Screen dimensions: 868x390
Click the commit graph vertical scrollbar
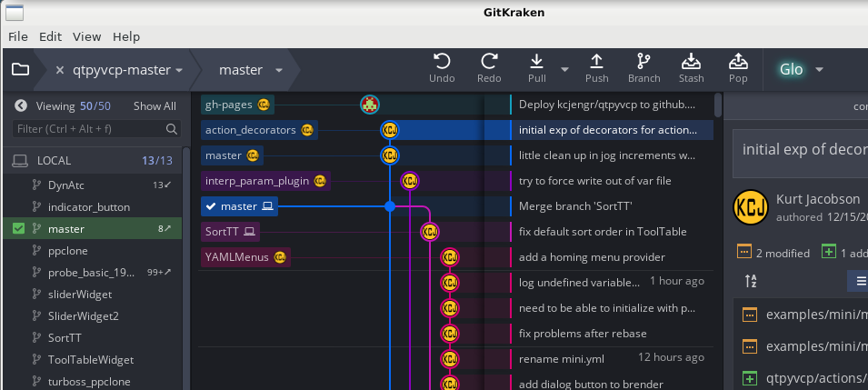point(718,105)
